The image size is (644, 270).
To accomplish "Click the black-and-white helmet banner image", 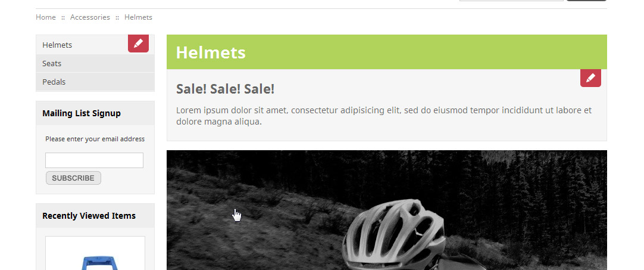I will [x=386, y=210].
